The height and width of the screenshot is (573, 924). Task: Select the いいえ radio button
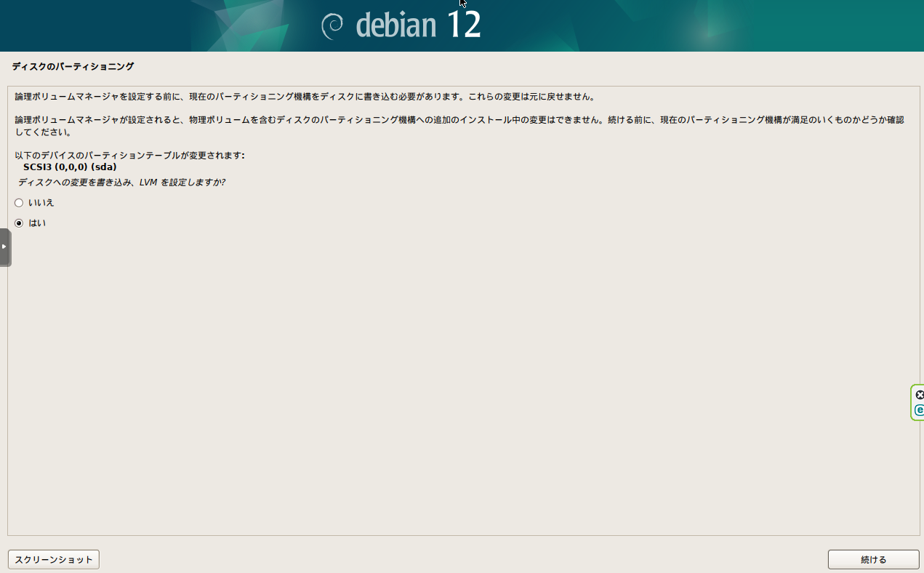click(18, 203)
